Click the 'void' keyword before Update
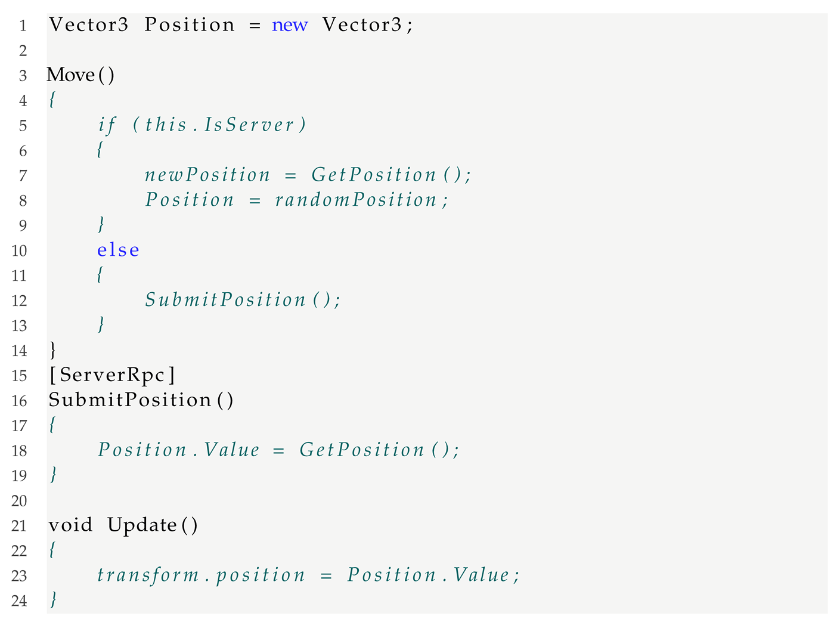This screenshot has height=625, width=840. pyautogui.click(x=70, y=525)
